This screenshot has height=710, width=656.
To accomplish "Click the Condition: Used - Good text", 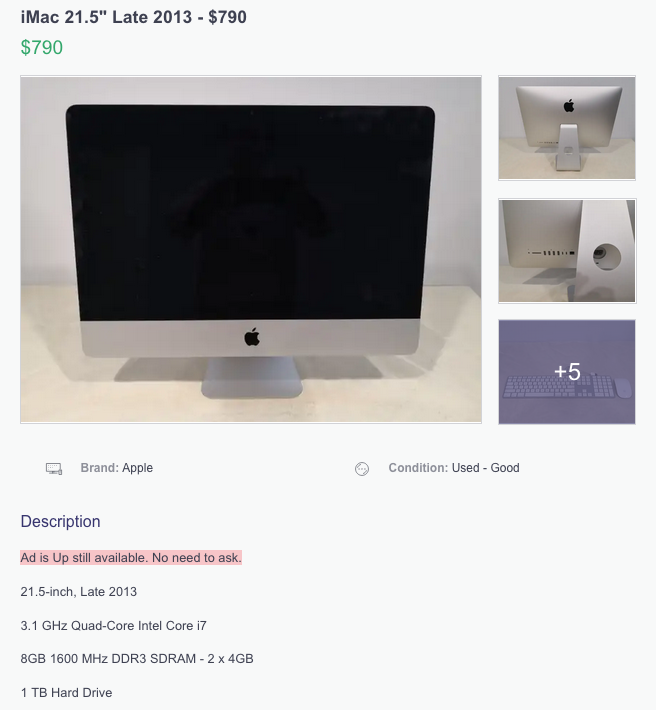I will (454, 468).
